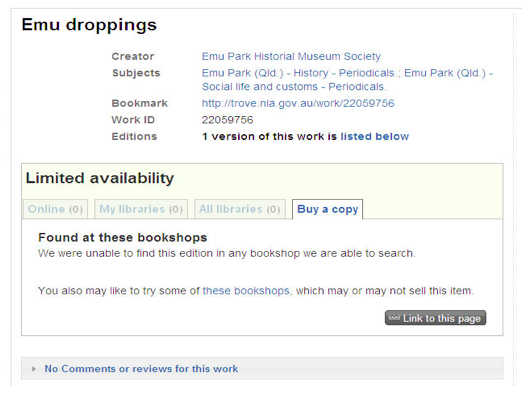Expand the No Comments or reviews triangle

tap(33, 369)
